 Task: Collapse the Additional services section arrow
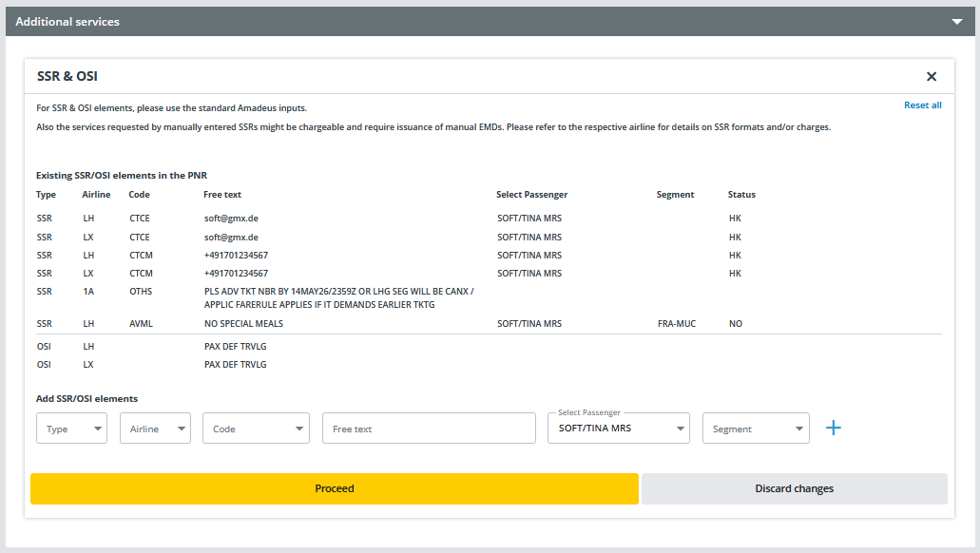point(956,21)
